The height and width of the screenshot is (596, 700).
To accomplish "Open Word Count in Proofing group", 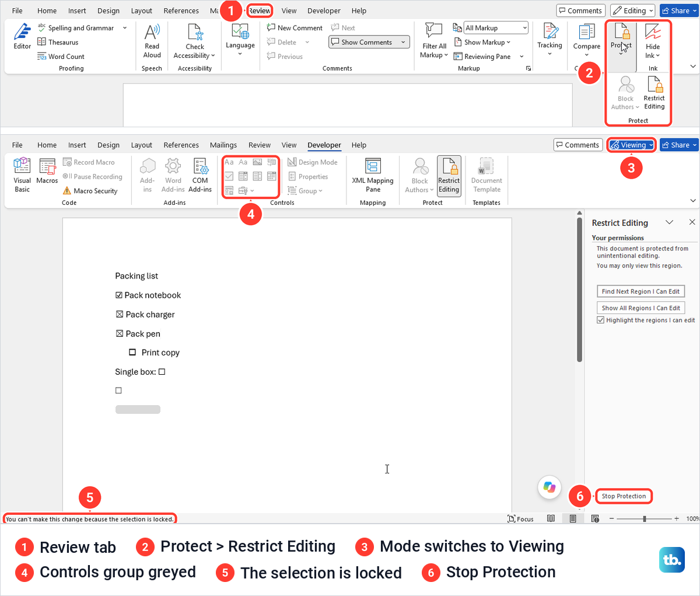I will (x=61, y=57).
